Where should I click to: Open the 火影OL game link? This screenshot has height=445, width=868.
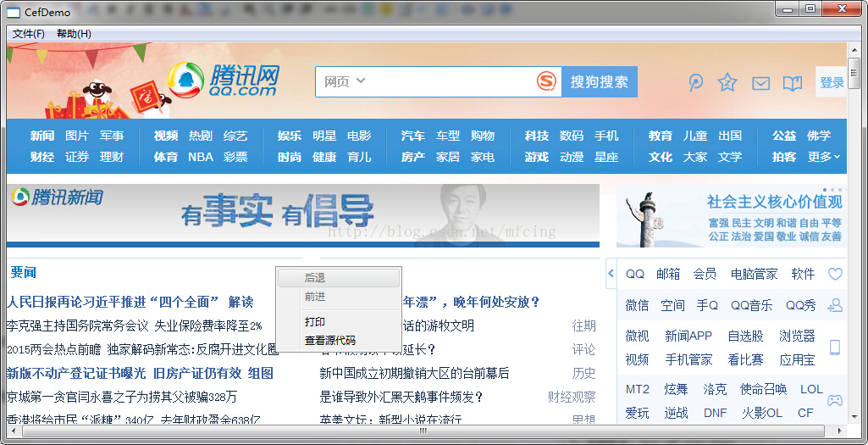pos(762,413)
